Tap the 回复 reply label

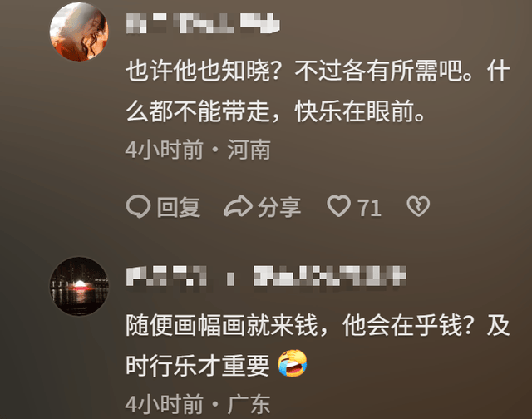click(x=179, y=207)
